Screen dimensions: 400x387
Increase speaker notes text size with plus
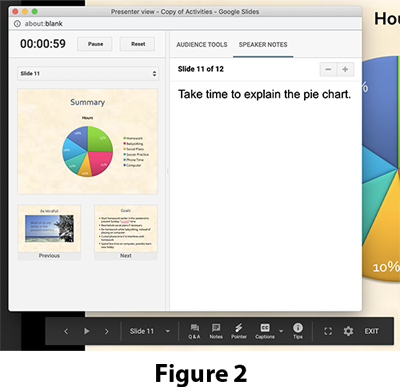pyautogui.click(x=345, y=69)
